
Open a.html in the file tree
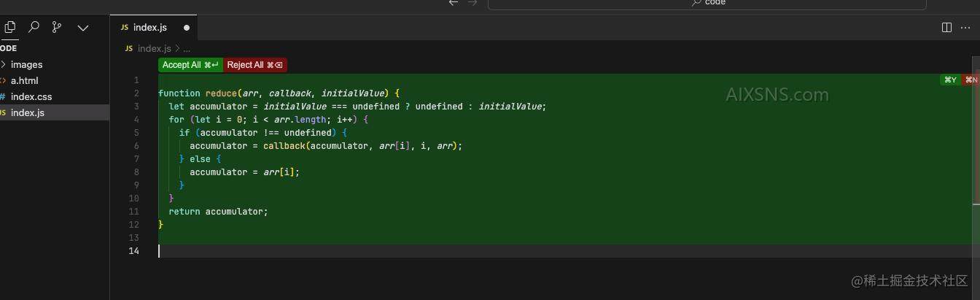24,80
